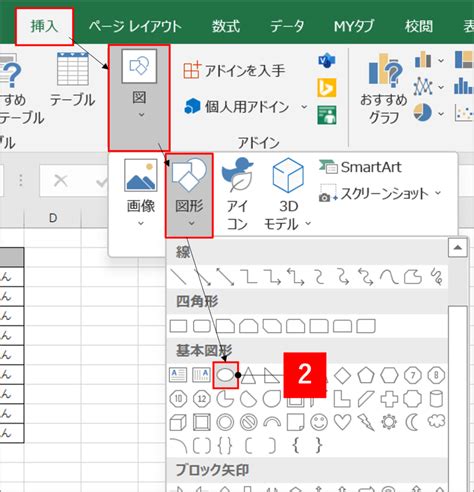474x492 pixels.
Task: Expand the 図形 shapes dropdown
Action: [x=189, y=195]
